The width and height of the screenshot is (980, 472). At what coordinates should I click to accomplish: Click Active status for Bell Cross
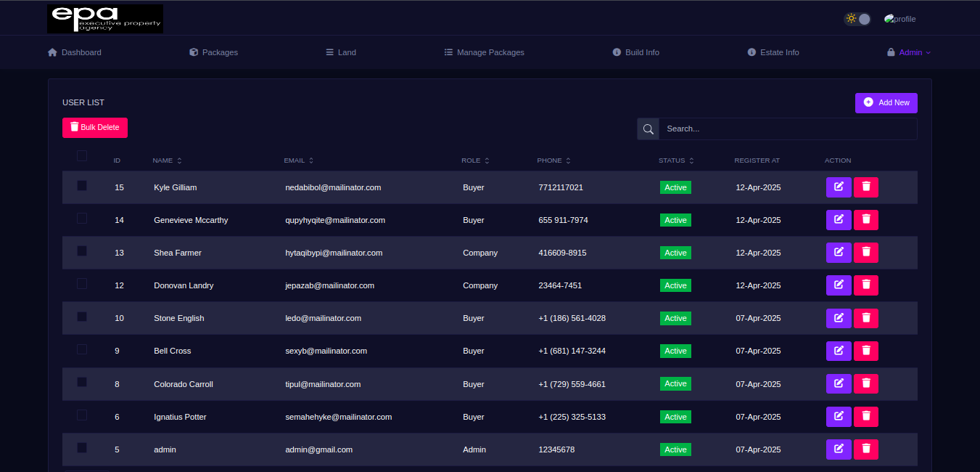(675, 351)
